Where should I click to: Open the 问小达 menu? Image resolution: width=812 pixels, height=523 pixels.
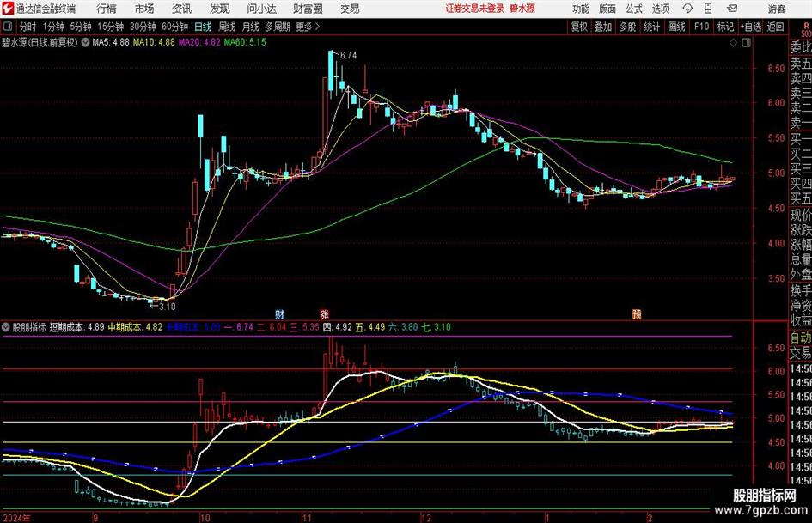pyautogui.click(x=261, y=9)
